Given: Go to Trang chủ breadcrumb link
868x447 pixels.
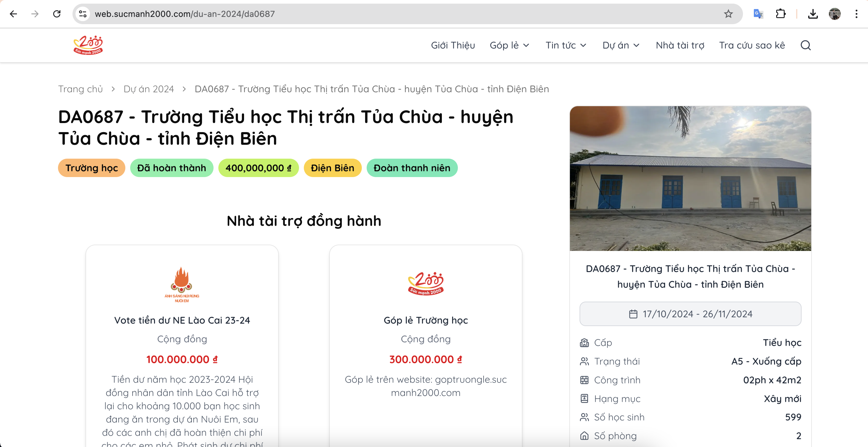Looking at the screenshot, I should point(80,89).
